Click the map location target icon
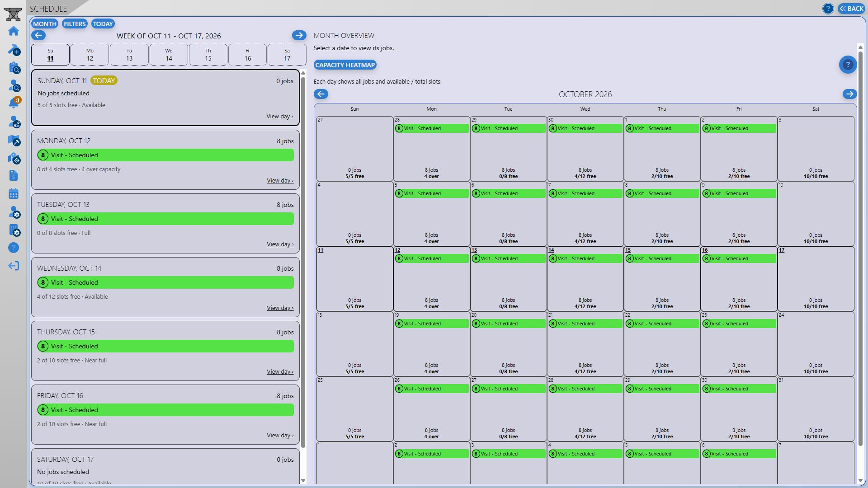Screen dimensions: 868x488 coord(14,158)
